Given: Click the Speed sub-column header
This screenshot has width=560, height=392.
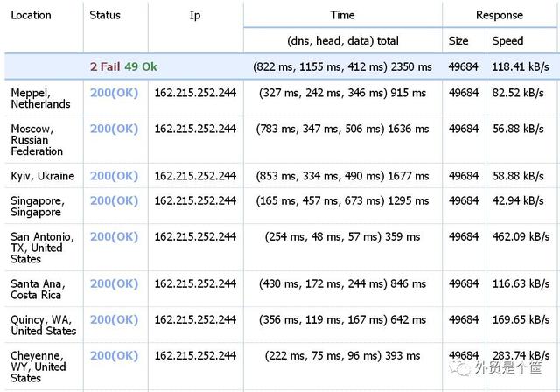Looking at the screenshot, I should pos(507,40).
